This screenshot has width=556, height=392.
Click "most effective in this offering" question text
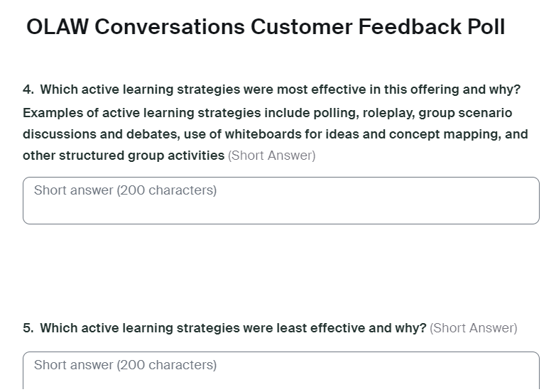click(331, 89)
